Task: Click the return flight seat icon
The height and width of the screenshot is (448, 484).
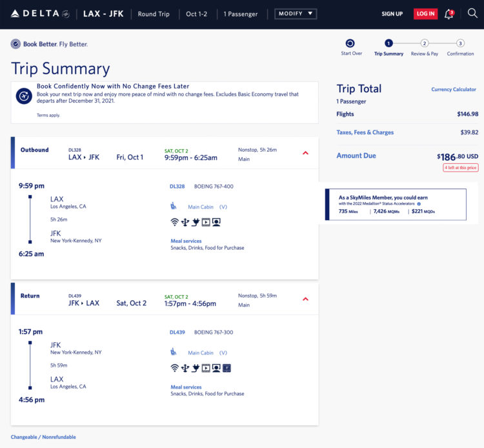Action: [x=174, y=352]
